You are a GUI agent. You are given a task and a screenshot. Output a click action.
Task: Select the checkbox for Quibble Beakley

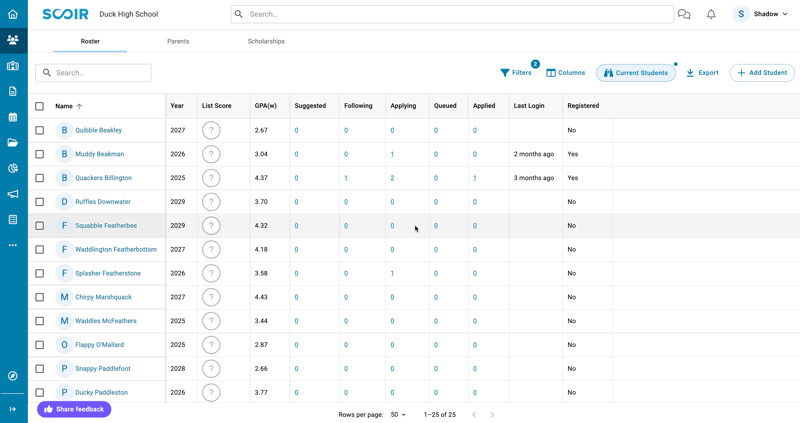[40, 130]
